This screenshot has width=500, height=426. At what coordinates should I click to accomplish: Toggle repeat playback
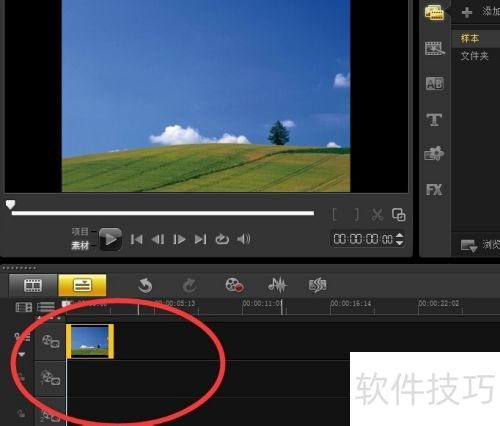click(x=222, y=239)
